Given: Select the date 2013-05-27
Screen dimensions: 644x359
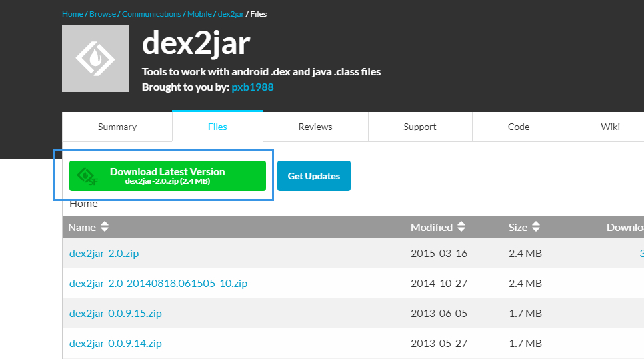Looking at the screenshot, I should (439, 344).
